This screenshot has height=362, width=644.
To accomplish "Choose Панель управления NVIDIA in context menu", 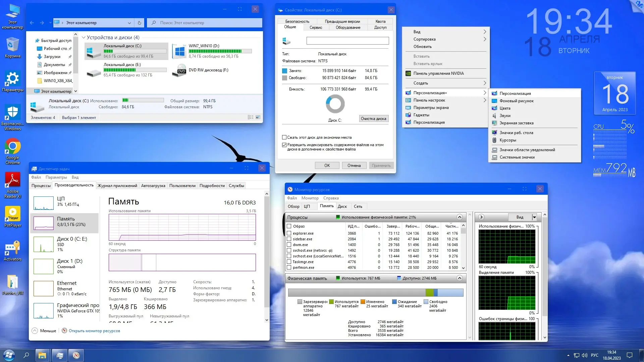I will tap(438, 73).
